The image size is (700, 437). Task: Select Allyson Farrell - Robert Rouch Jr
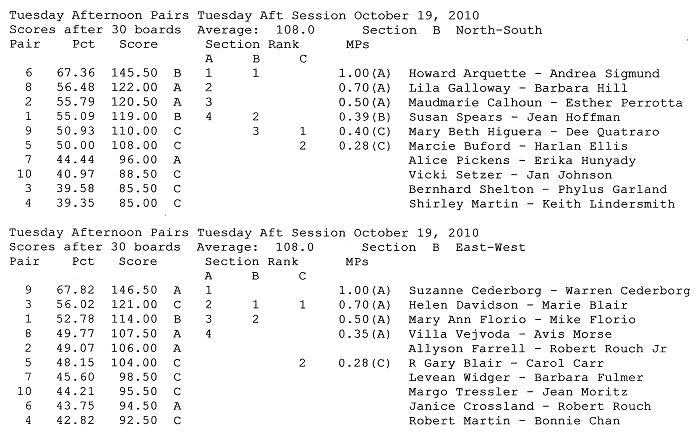click(538, 349)
